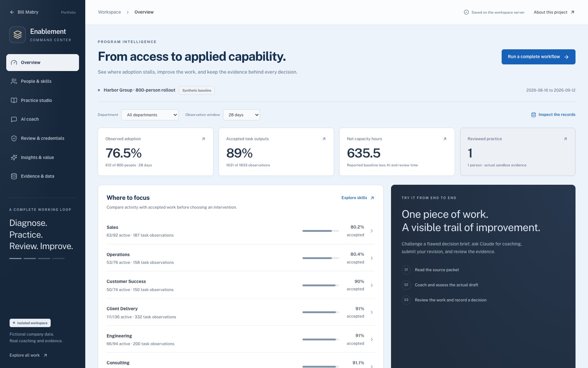Image resolution: width=588 pixels, height=368 pixels.
Task: Click the back arrow beside Bill Mabry
Action: point(12,12)
